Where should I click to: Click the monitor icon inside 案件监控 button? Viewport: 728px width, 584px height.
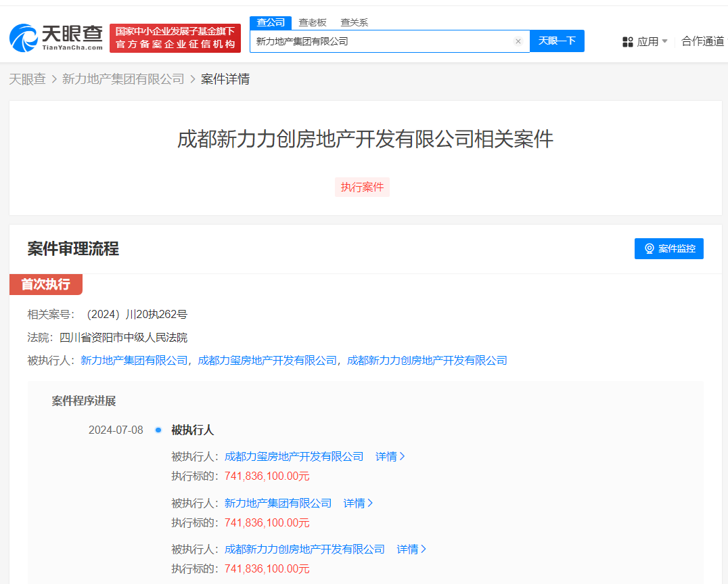point(650,248)
